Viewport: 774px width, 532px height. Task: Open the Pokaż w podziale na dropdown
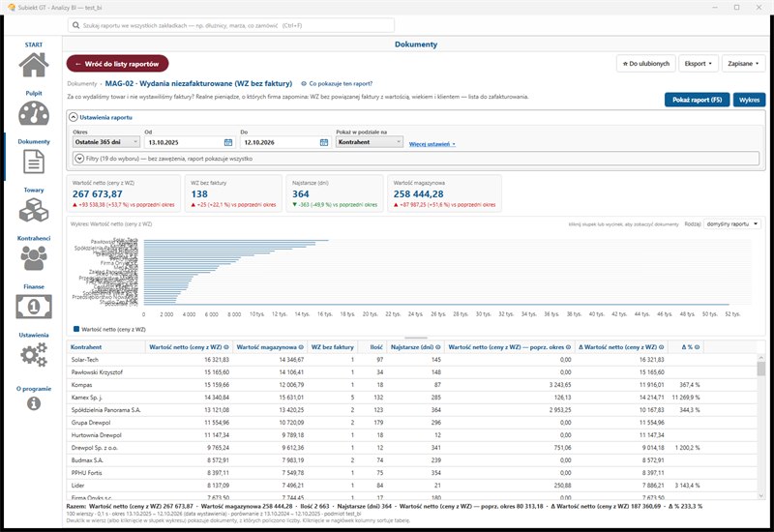[x=370, y=141]
